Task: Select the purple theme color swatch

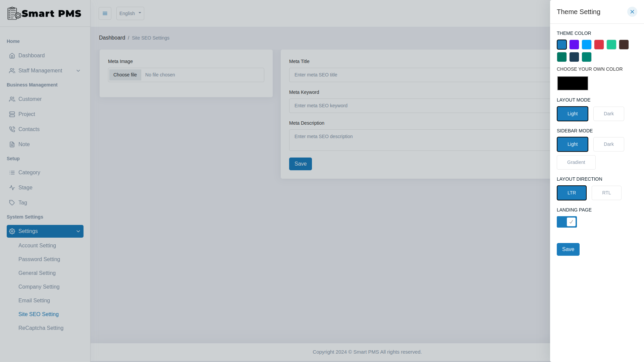Action: [574, 44]
